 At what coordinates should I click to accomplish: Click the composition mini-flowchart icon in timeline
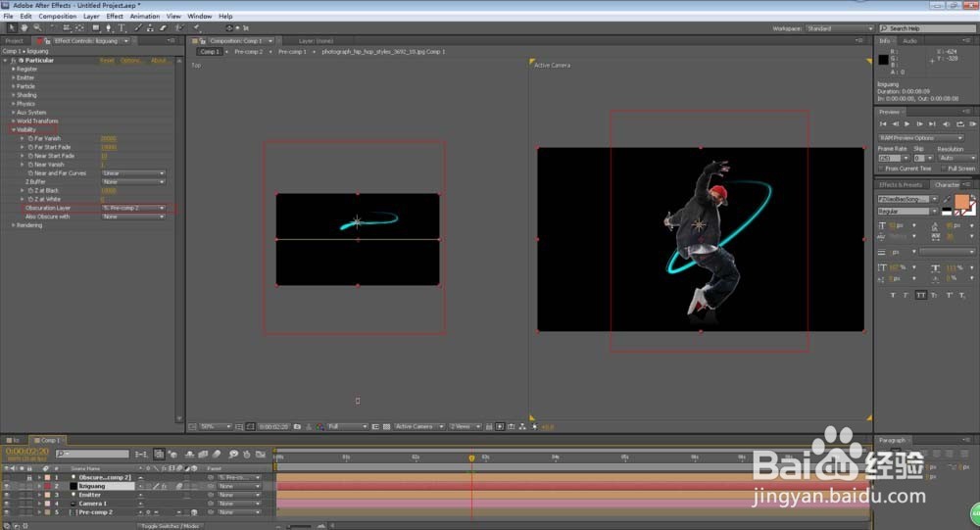pyautogui.click(x=140, y=455)
